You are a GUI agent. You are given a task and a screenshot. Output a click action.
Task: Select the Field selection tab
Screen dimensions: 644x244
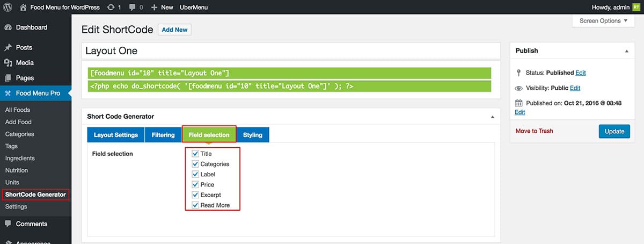point(209,135)
